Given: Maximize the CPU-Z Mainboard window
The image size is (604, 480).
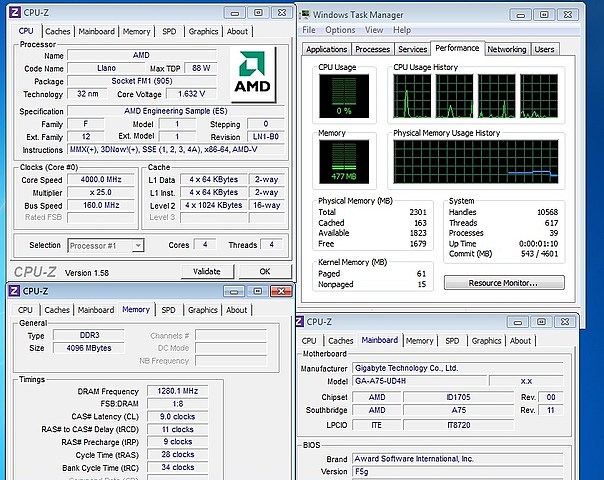Looking at the screenshot, I should (541, 322).
